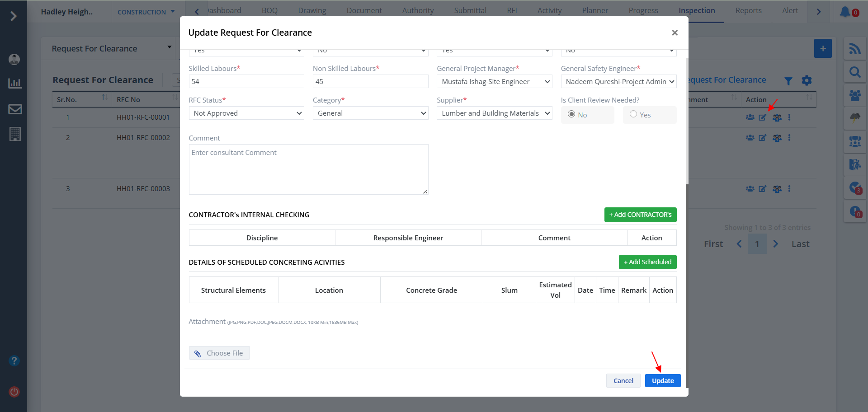
Task: Click the consultant Comment text area
Action: point(308,169)
